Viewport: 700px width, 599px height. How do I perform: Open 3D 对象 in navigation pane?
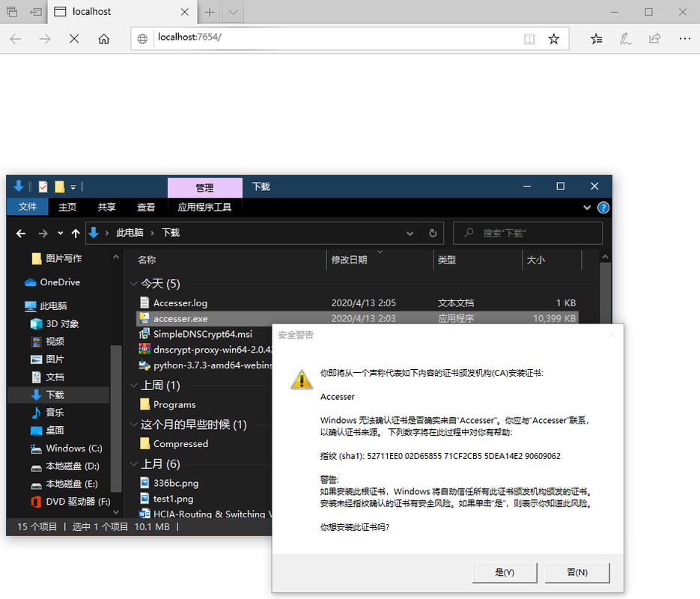pyautogui.click(x=55, y=323)
